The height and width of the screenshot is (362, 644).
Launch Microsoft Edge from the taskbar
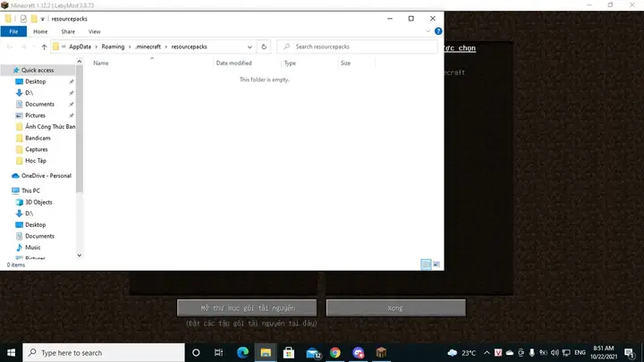242,353
